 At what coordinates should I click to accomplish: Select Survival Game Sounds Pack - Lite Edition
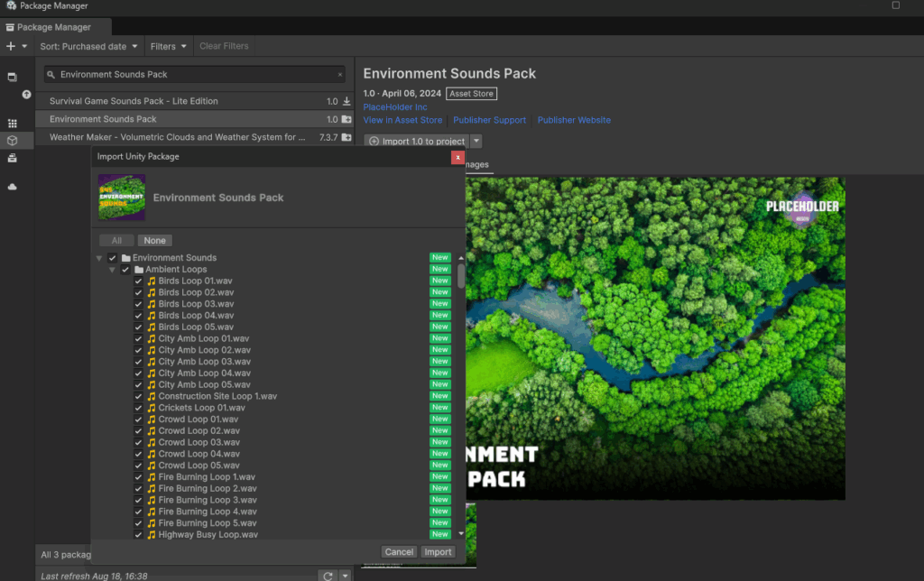point(134,101)
